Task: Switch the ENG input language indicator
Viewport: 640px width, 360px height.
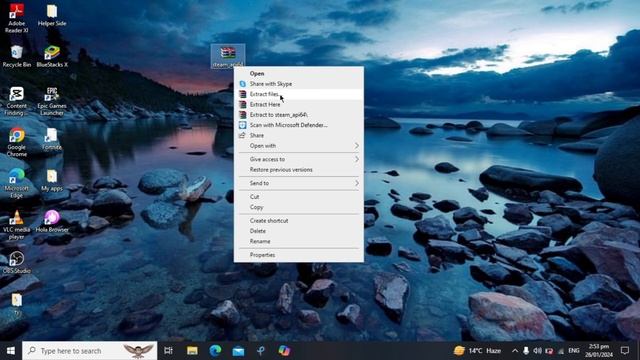Action: 573,351
